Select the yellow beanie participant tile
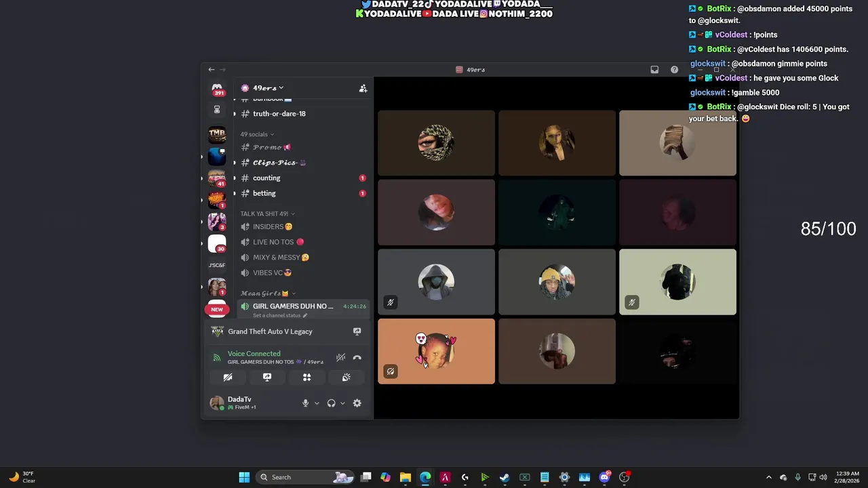This screenshot has width=868, height=488. coord(557,282)
